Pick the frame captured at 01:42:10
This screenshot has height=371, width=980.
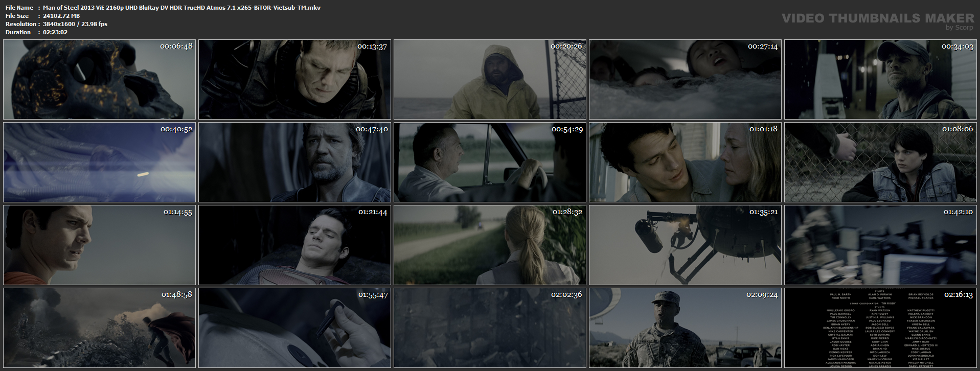880,245
